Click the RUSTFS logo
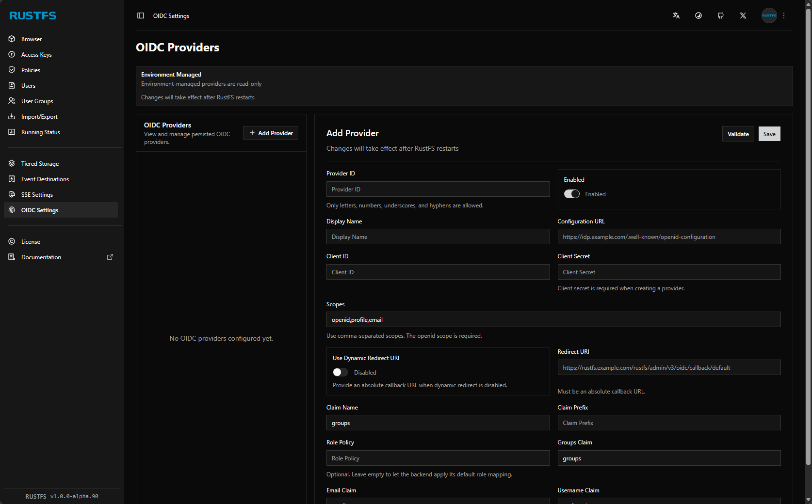 tap(33, 16)
